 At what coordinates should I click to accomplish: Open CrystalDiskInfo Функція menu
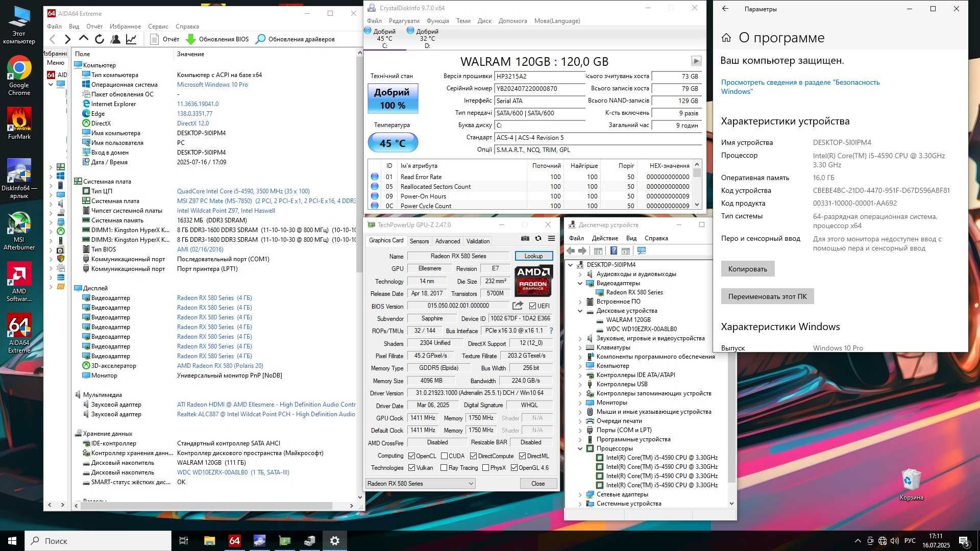pyautogui.click(x=437, y=21)
